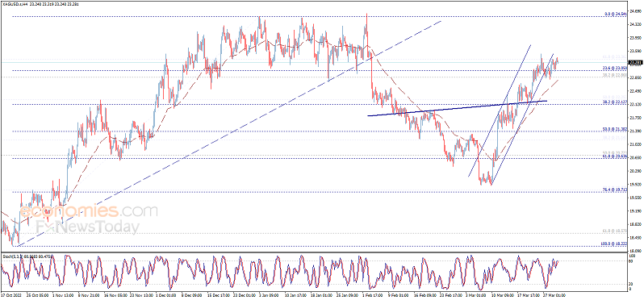
Task: Click the 17 Oct 2022 date on time axis
Action: [x=10, y=294]
